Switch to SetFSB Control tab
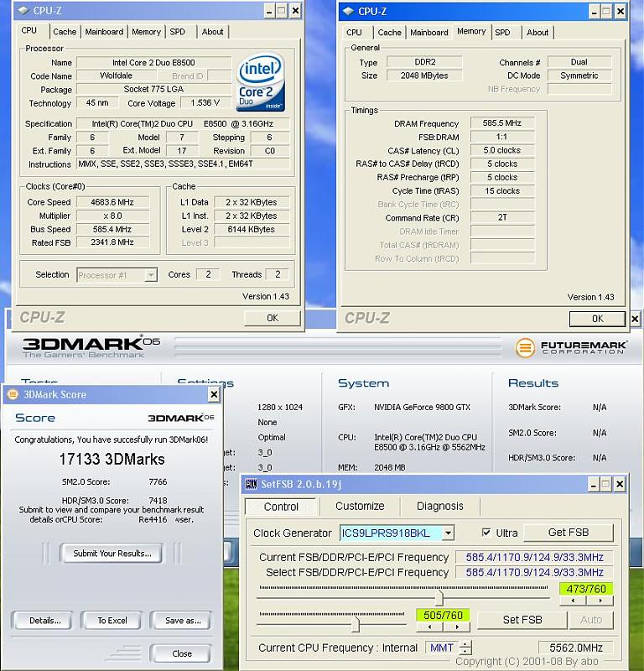The width and height of the screenshot is (644, 671). pos(281,507)
